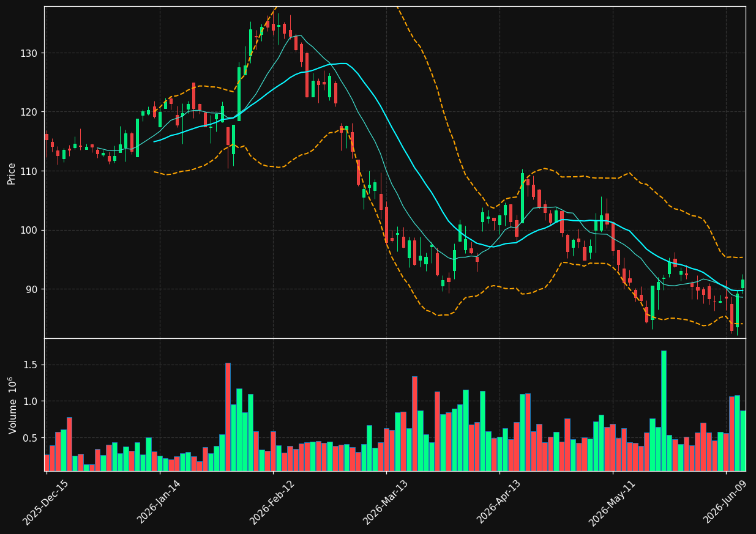Viewport: 756px width, 534px height.
Task: Click the Price axis title
Action: pos(12,173)
